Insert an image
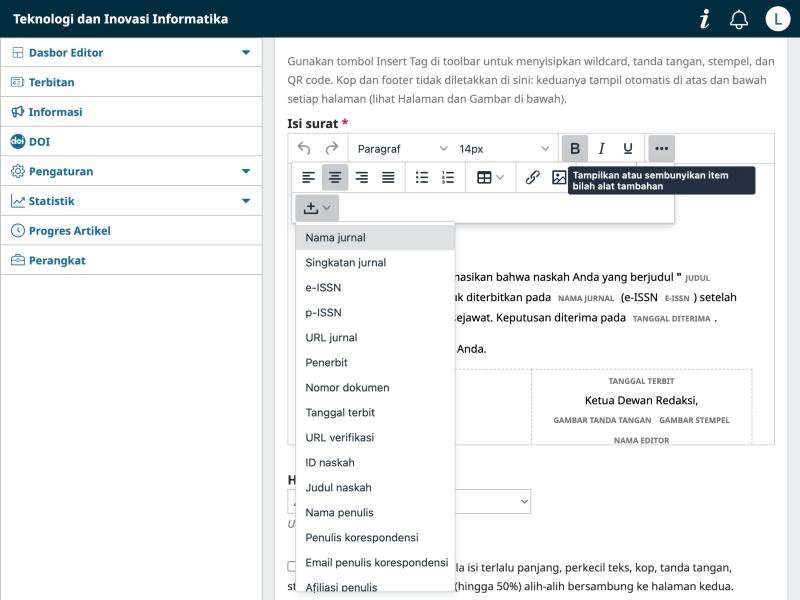 coord(559,178)
